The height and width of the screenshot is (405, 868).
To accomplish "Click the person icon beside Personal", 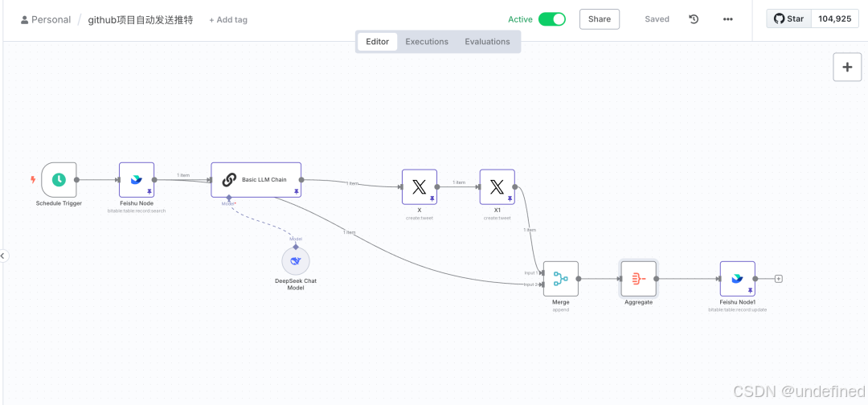I will coord(24,20).
